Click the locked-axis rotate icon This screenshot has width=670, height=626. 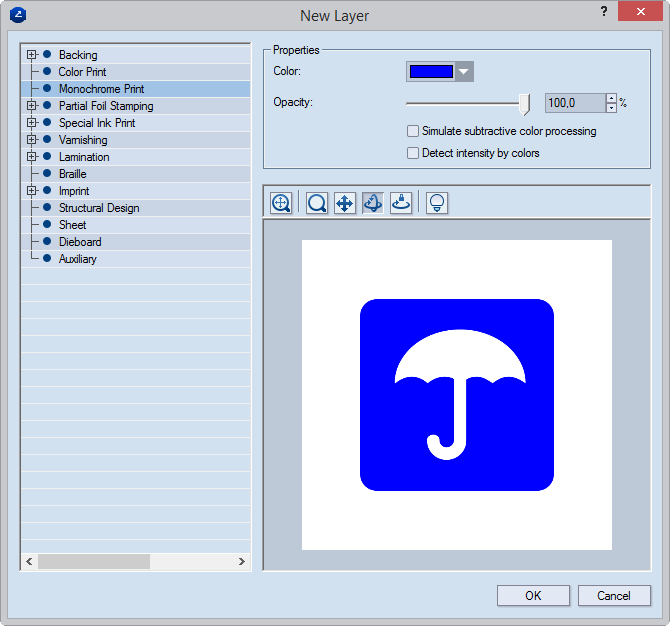[x=400, y=203]
